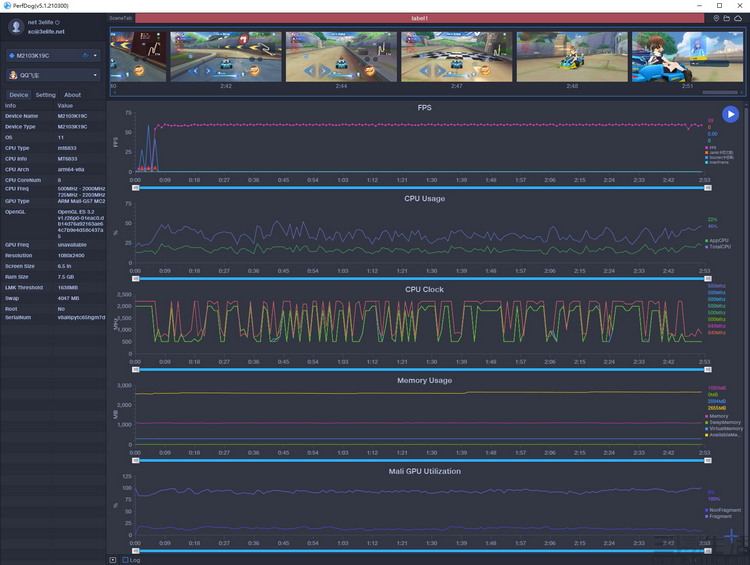The width and height of the screenshot is (750, 565).
Task: Open the cloud upload icon in the top bar
Action: pos(739,18)
